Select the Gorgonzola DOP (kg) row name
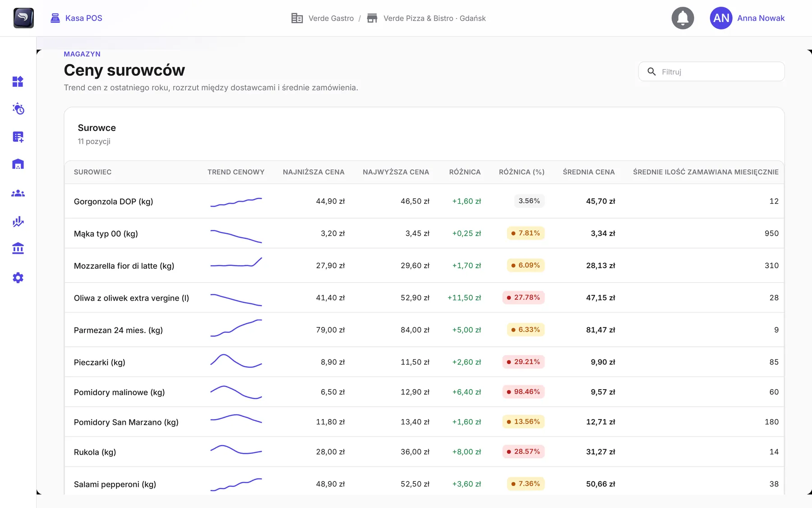The width and height of the screenshot is (812, 508). [x=113, y=201]
